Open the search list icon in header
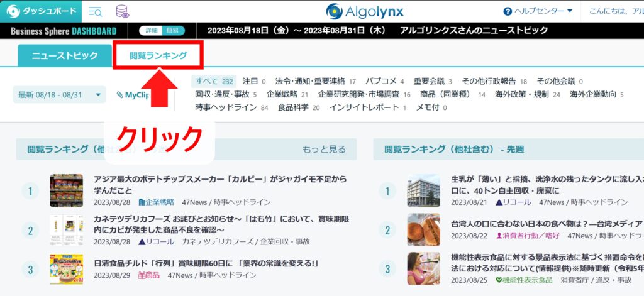Image resolution: width=644 pixels, height=296 pixels. (96, 11)
